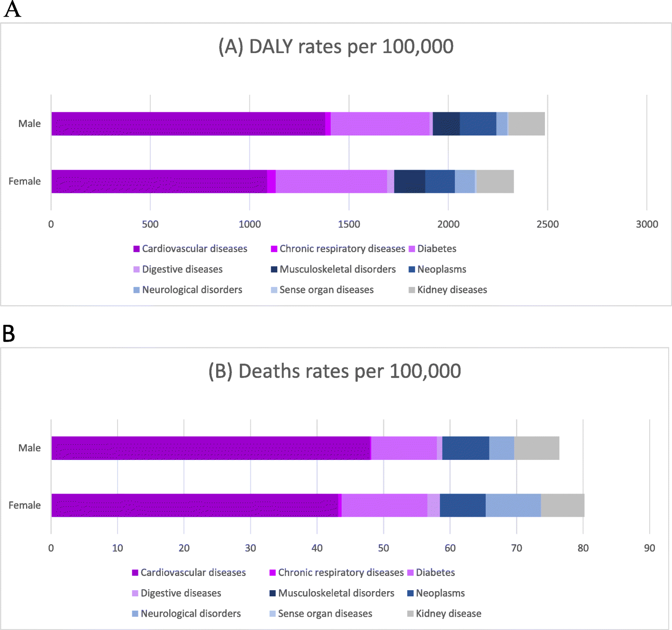
Task: Click the Female neurological disorders segment in chart B
Action: point(513,505)
